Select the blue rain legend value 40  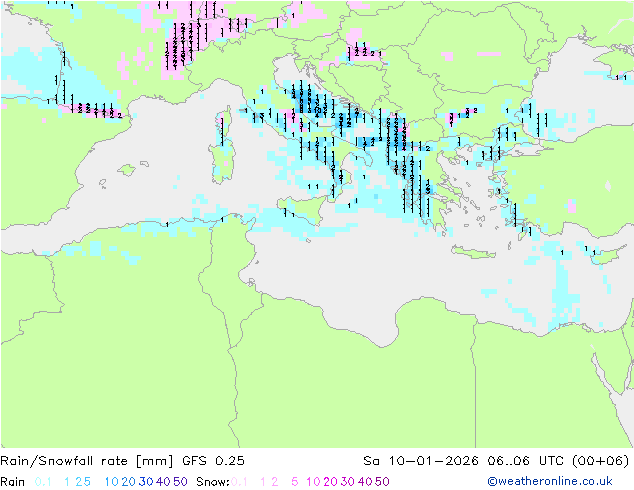point(163,482)
